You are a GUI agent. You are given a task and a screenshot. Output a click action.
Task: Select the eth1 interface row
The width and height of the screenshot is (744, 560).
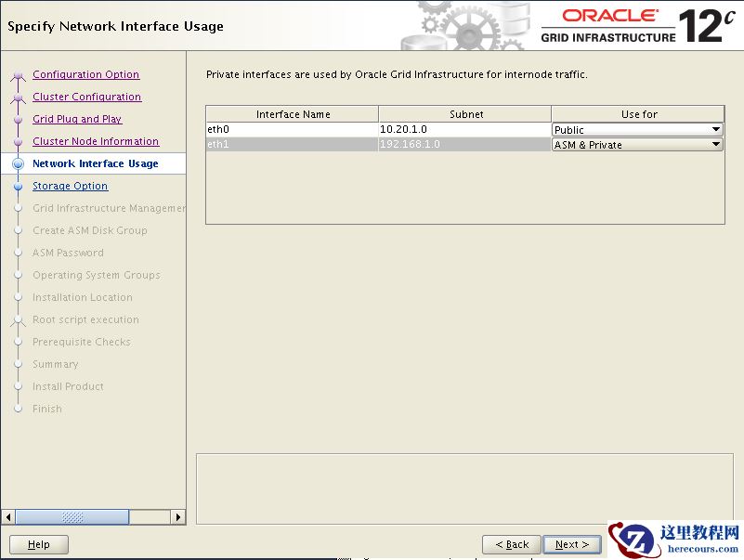pyautogui.click(x=292, y=145)
